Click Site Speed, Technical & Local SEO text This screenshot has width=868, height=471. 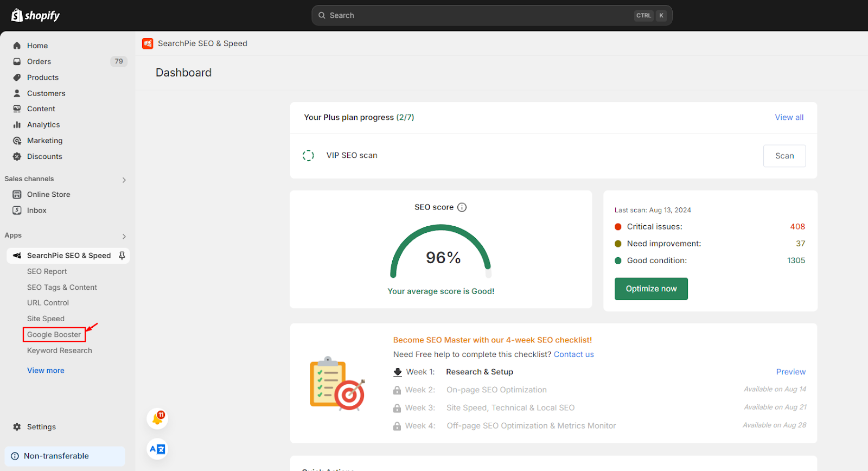510,408
